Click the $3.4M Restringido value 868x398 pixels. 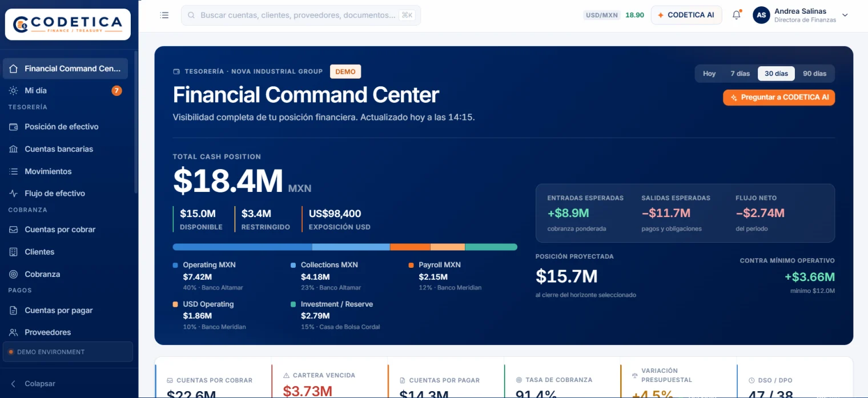click(256, 214)
